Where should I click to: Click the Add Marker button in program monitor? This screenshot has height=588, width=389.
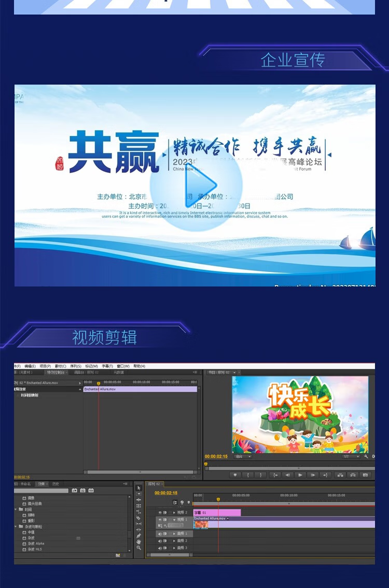point(235,475)
